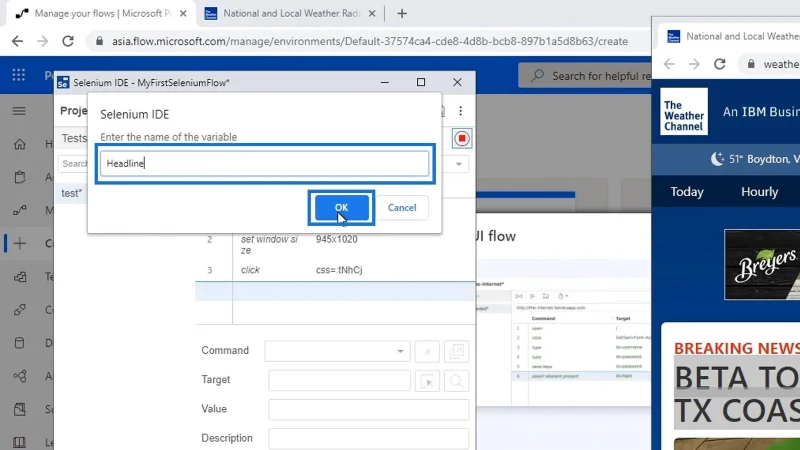Click the UI flow tutorial screenshot

(x=563, y=342)
